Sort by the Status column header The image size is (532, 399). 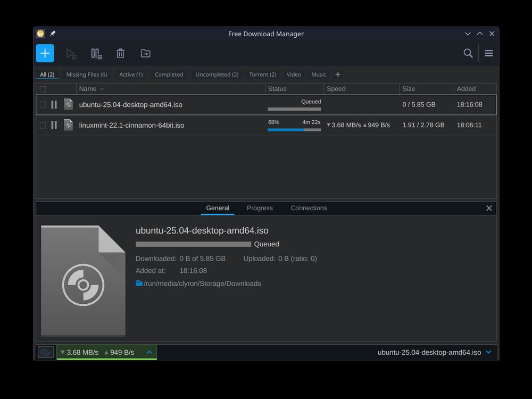[x=294, y=89]
